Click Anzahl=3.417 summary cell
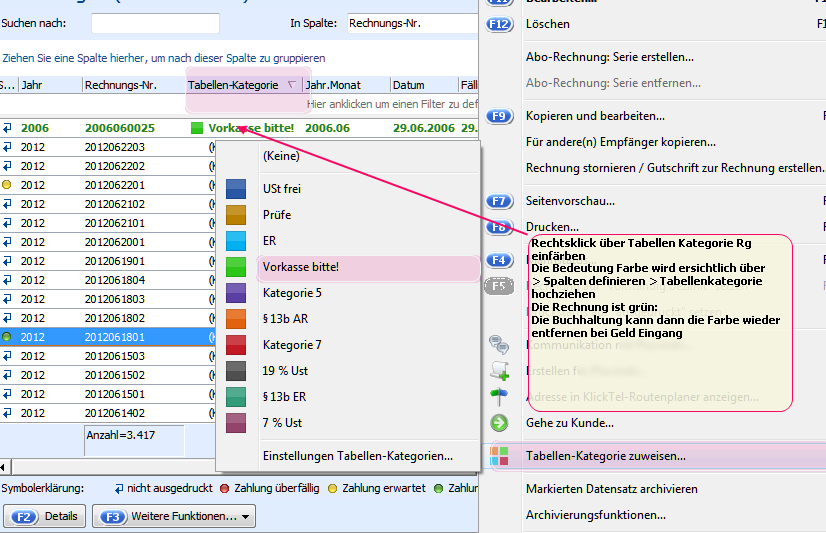This screenshot has height=533, width=826. (x=134, y=440)
